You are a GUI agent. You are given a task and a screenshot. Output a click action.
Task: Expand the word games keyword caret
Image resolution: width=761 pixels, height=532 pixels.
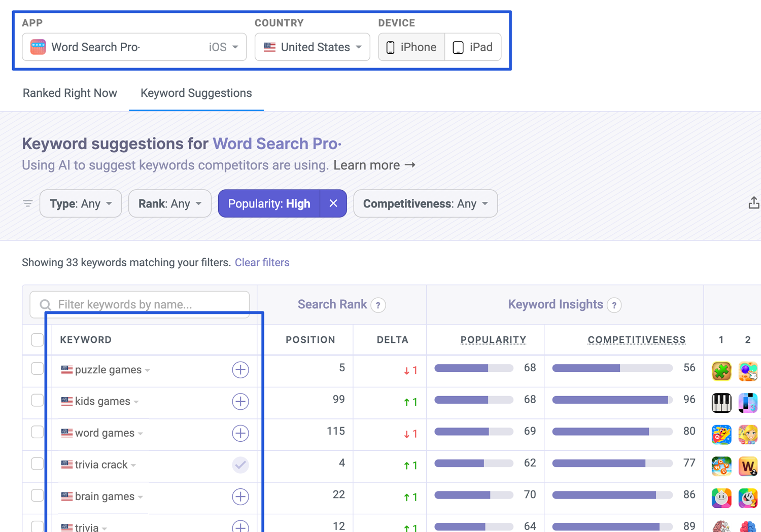(141, 434)
